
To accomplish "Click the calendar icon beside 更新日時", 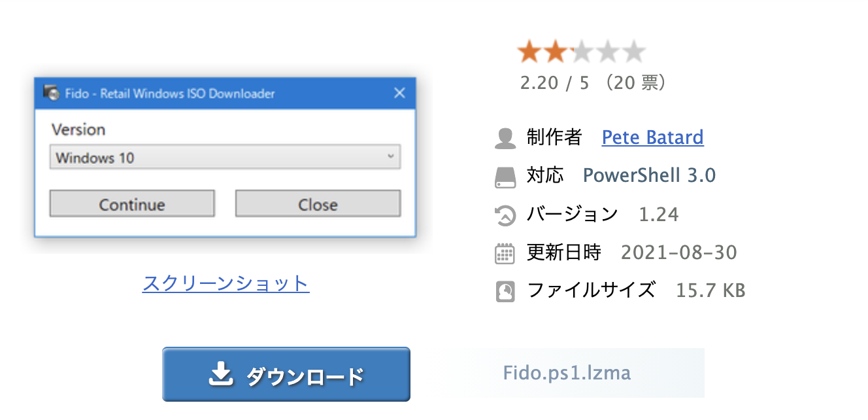I will click(505, 253).
